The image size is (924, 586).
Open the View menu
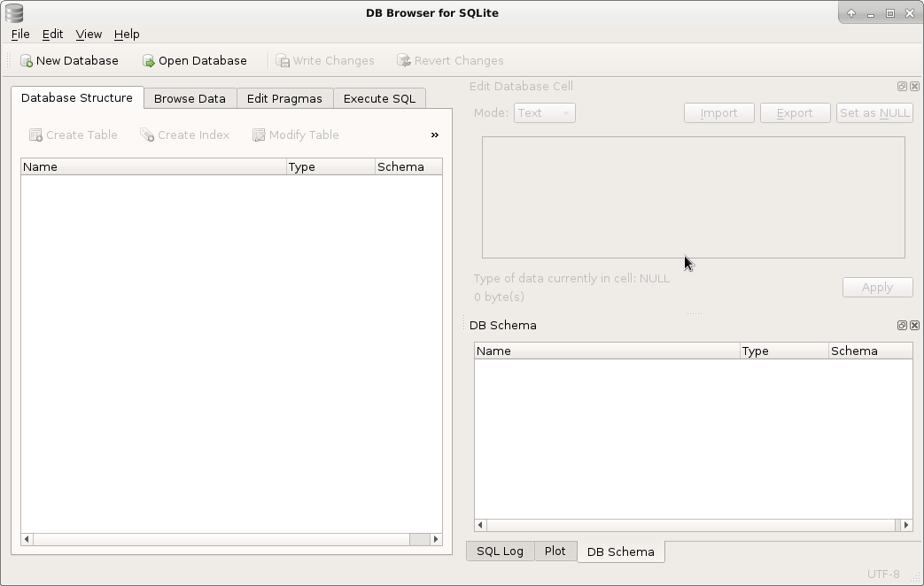(x=89, y=35)
